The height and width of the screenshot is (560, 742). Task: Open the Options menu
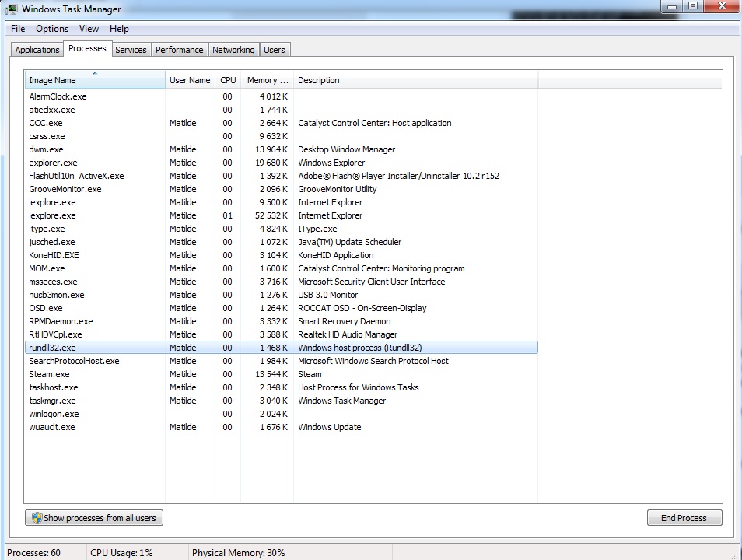pyautogui.click(x=52, y=29)
